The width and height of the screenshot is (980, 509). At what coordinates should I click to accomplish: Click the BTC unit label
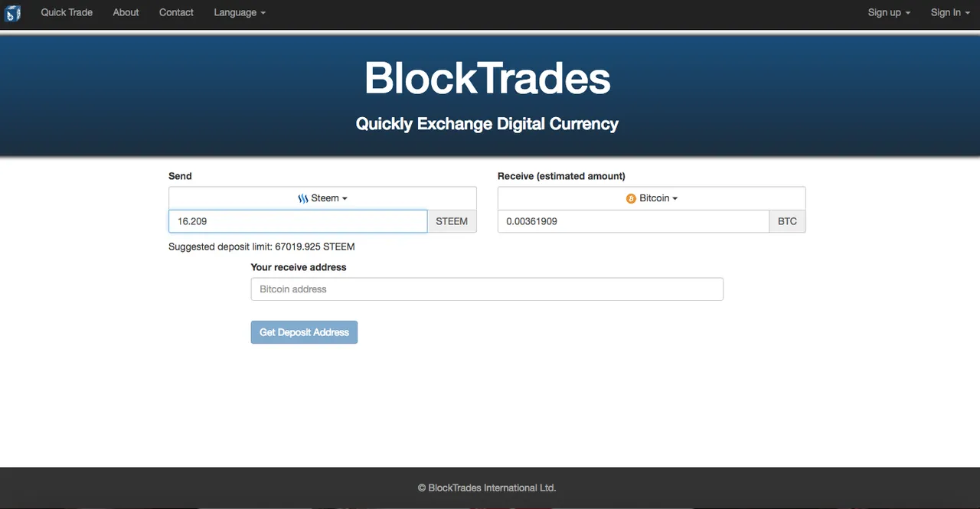click(x=787, y=221)
